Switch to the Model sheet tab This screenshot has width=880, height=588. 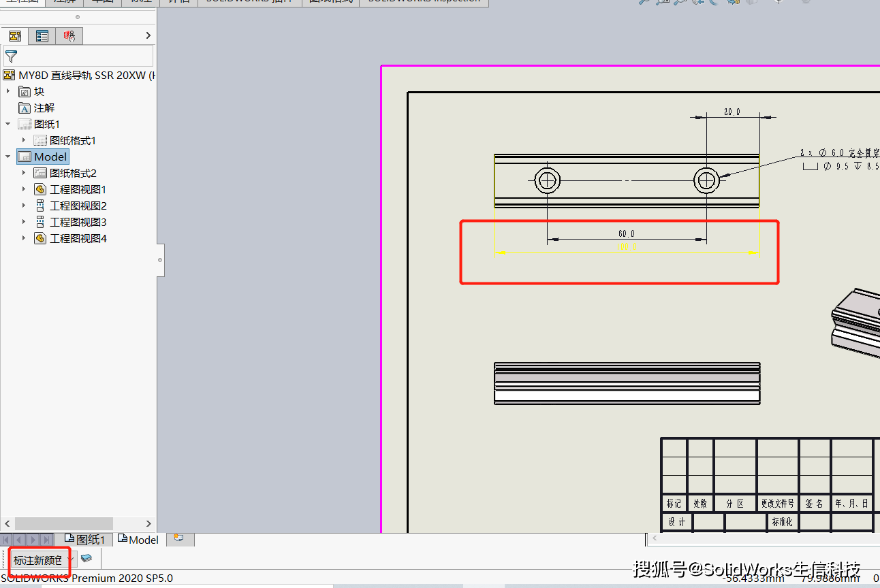(x=138, y=539)
